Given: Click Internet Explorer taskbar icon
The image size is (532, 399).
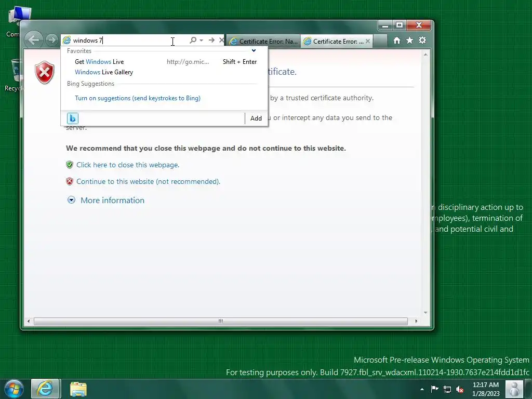Looking at the screenshot, I should pyautogui.click(x=46, y=389).
